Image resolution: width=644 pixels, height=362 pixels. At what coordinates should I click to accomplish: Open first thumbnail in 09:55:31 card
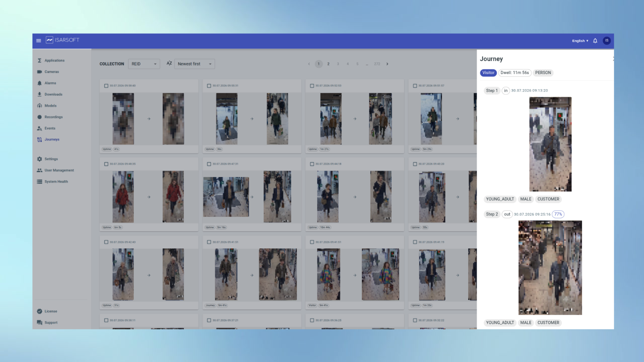coord(227,119)
